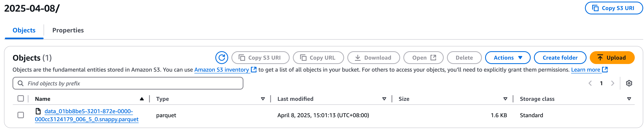
Task: Check the snappy.parquet file row checkbox
Action: click(21, 115)
